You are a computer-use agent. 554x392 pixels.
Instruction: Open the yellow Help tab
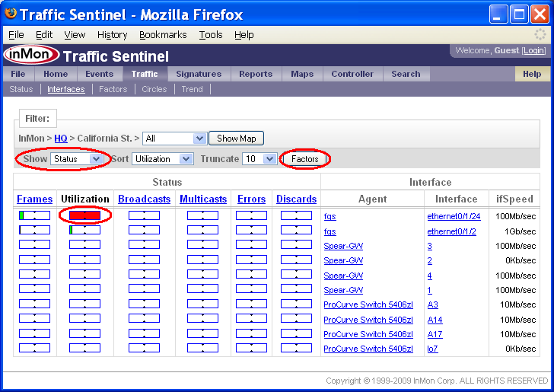pyautogui.click(x=532, y=74)
